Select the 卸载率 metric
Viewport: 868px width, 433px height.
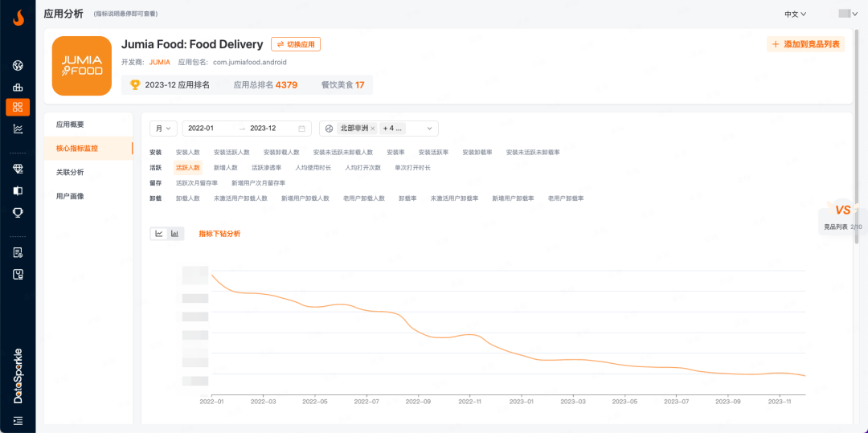tap(407, 198)
